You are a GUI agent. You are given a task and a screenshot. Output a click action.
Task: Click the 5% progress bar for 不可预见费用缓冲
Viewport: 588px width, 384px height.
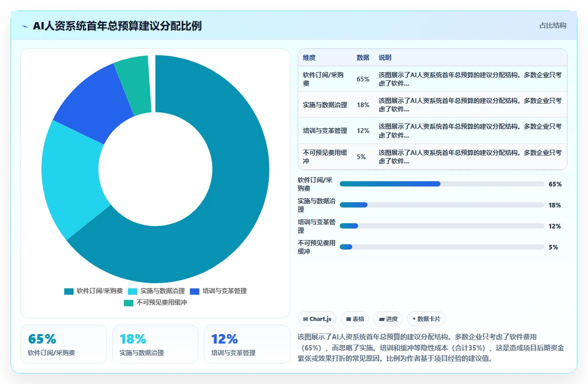(x=442, y=247)
